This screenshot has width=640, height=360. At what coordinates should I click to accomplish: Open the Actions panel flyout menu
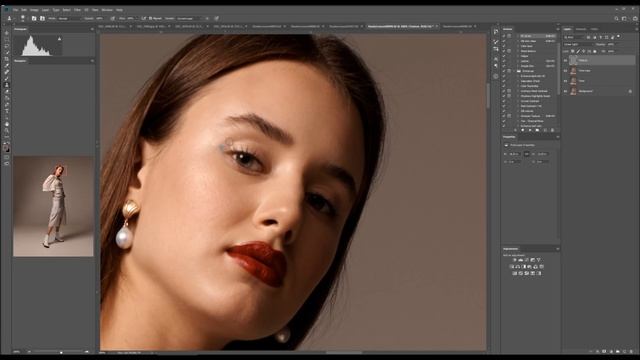tap(557, 29)
